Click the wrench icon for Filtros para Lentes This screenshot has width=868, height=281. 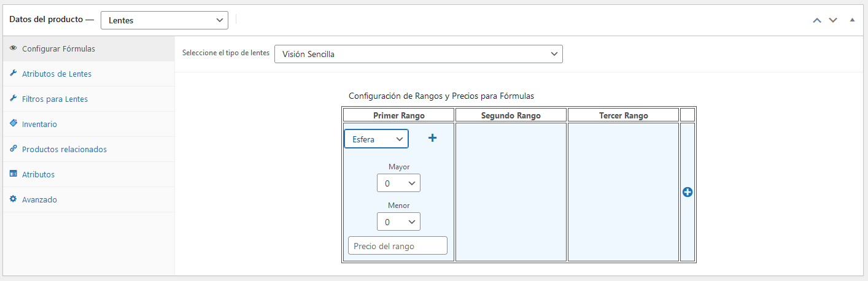(14, 99)
